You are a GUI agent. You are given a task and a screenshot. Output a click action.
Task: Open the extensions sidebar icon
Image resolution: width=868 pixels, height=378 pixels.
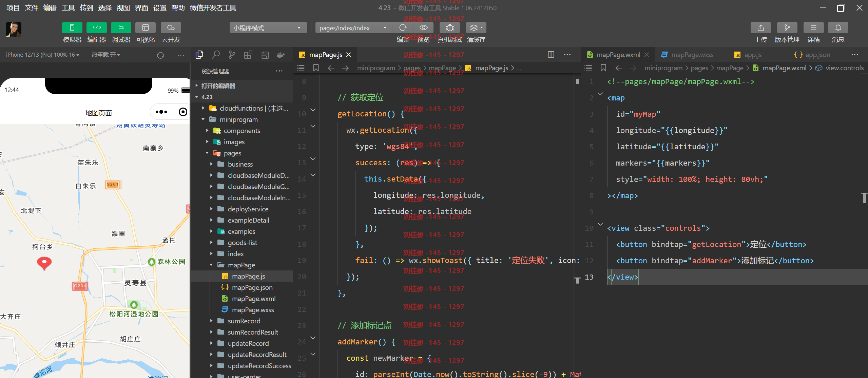(x=248, y=55)
